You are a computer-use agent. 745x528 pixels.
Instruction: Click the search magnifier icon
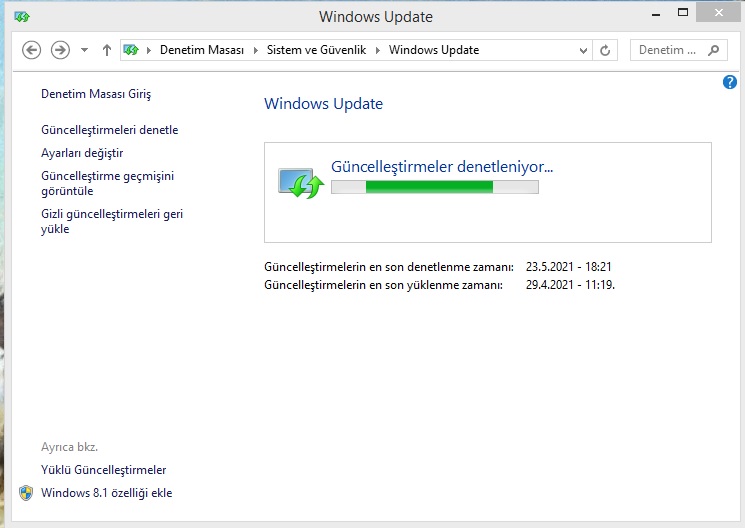point(714,50)
